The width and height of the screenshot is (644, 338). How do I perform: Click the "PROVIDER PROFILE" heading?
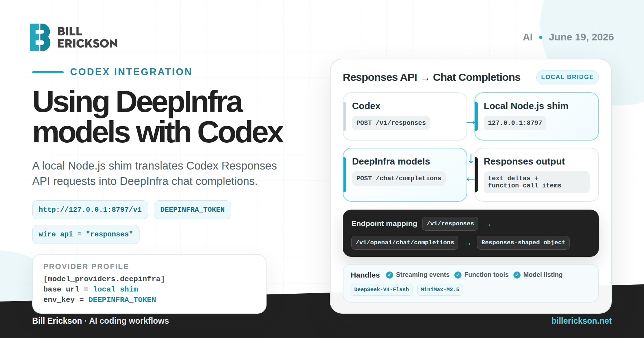pyautogui.click(x=86, y=266)
